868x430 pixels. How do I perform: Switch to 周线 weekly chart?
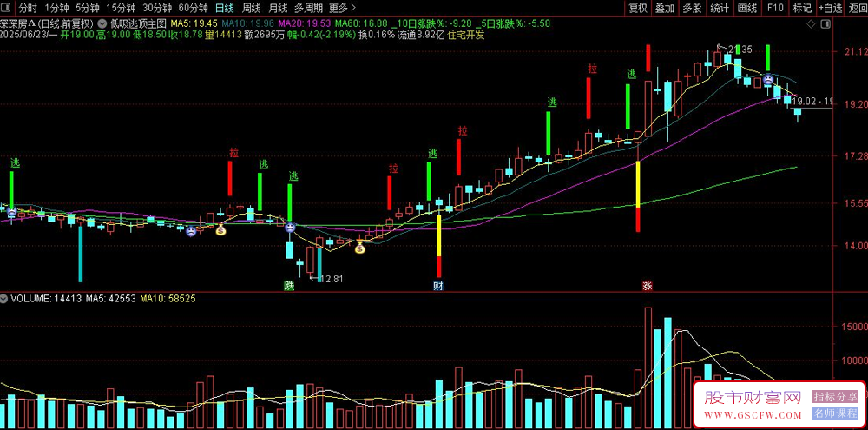click(x=252, y=8)
